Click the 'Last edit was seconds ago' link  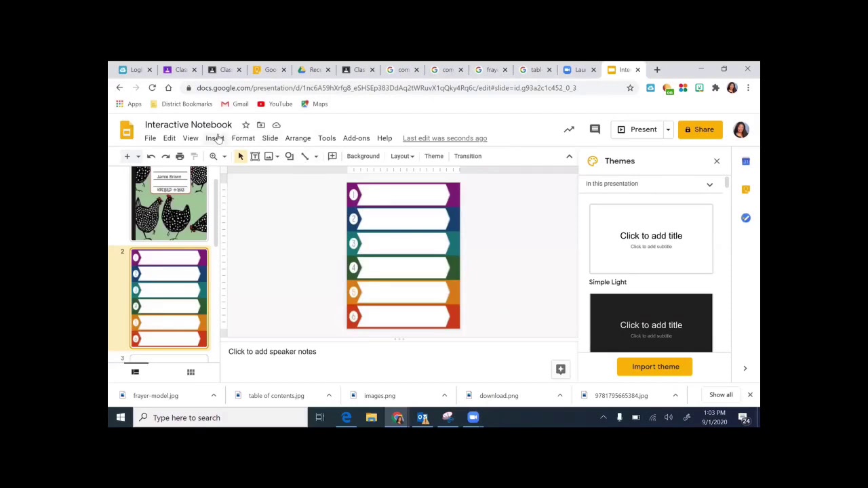click(445, 138)
